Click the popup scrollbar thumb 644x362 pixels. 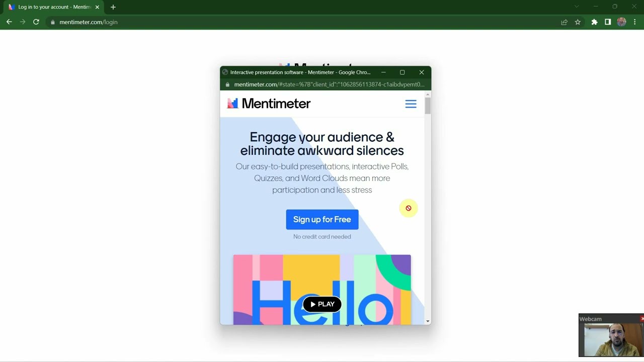tap(428, 106)
